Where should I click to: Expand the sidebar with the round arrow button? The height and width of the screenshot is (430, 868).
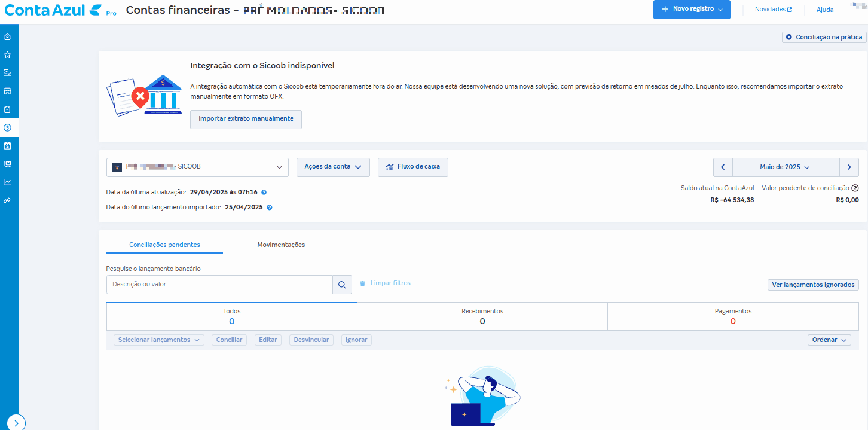click(x=16, y=422)
